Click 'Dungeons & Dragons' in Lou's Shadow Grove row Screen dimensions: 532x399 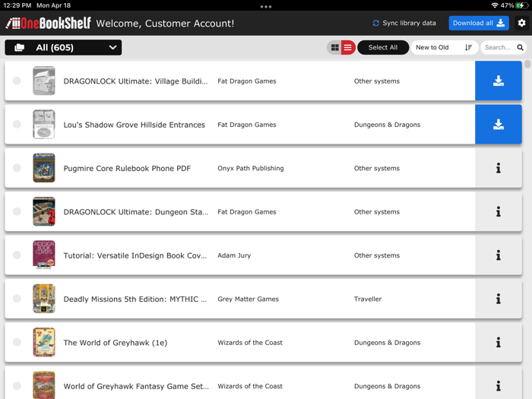click(387, 125)
